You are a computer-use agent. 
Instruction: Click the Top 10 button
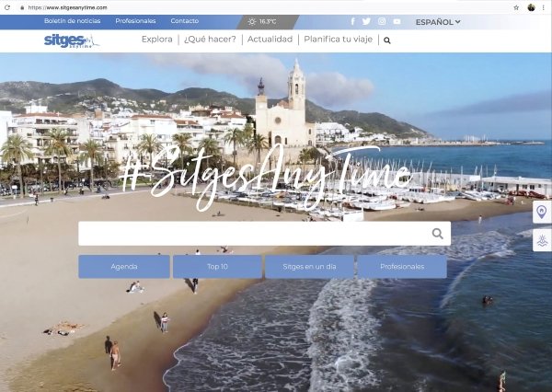click(x=217, y=267)
